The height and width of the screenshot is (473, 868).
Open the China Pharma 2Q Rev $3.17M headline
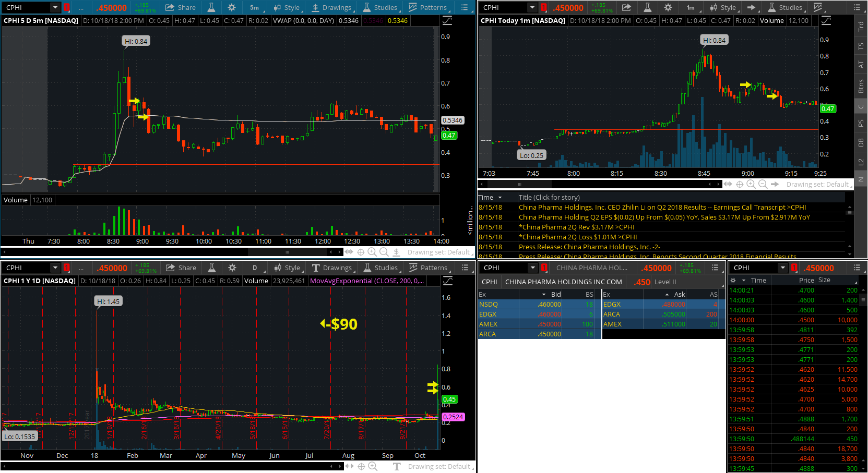(577, 227)
